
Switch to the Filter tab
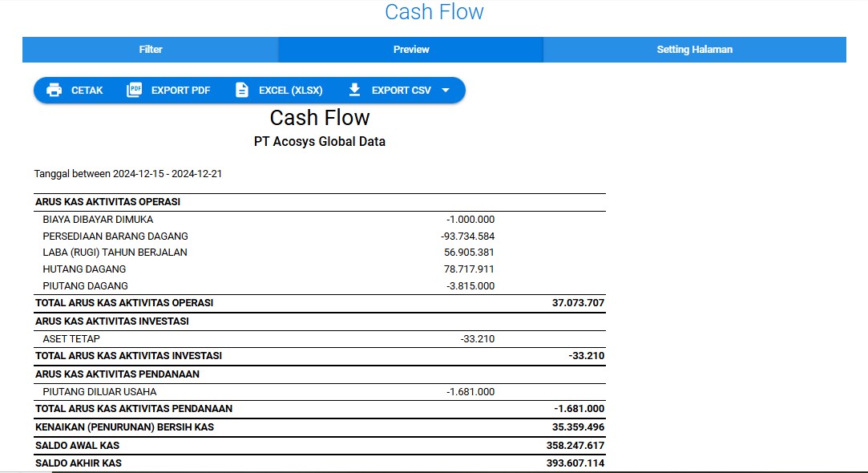tap(151, 50)
